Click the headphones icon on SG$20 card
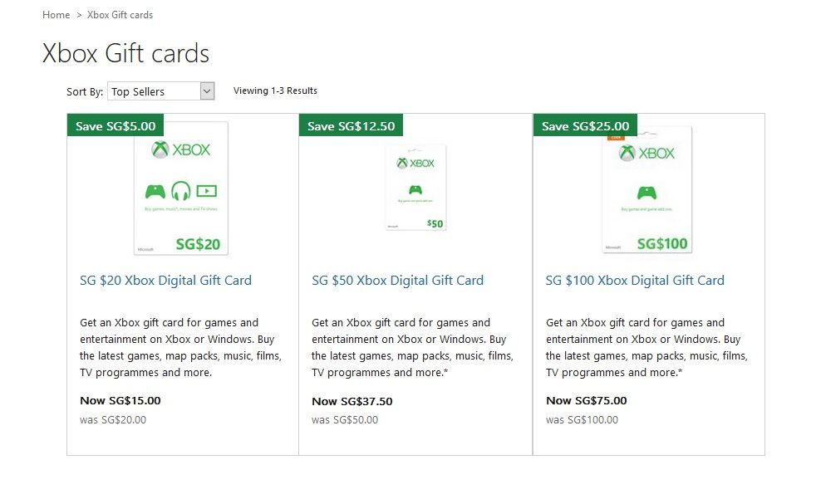 pyautogui.click(x=180, y=192)
